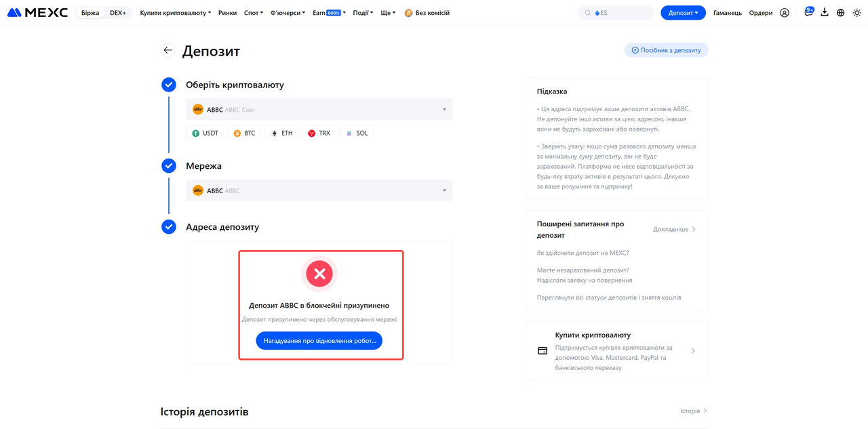Click the card icon in Купити криптовалюту panel
Screen dimensions: 868x429
542,351
